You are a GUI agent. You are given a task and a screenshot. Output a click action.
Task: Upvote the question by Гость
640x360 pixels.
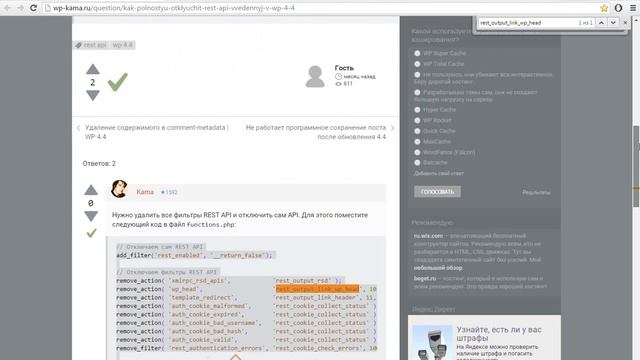(x=93, y=69)
